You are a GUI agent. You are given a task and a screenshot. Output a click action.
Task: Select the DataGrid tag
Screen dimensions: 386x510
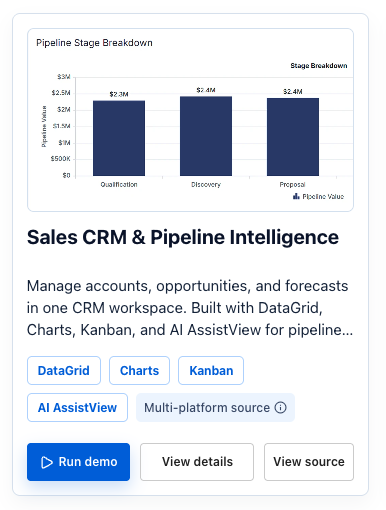(64, 370)
